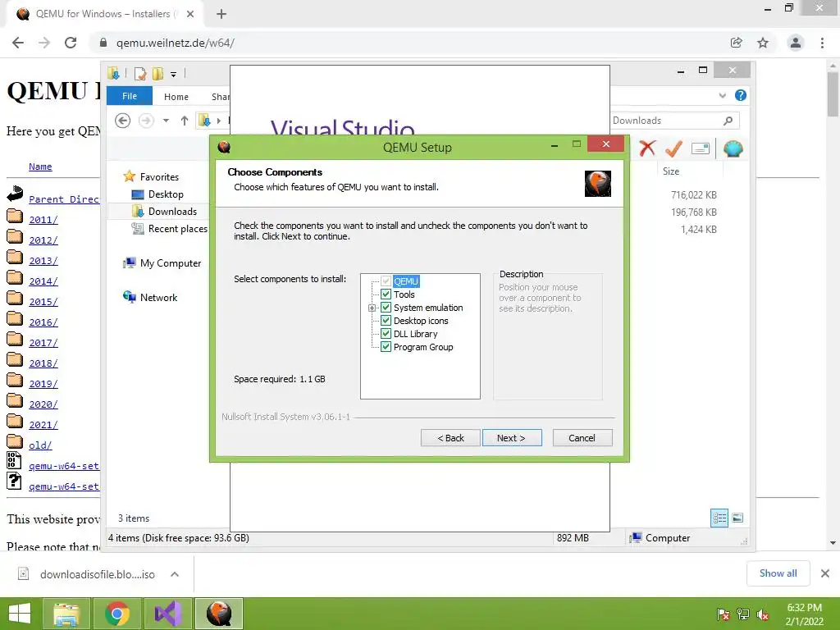Click the red X delete icon in Explorer
Image resolution: width=840 pixels, height=630 pixels.
[647, 148]
